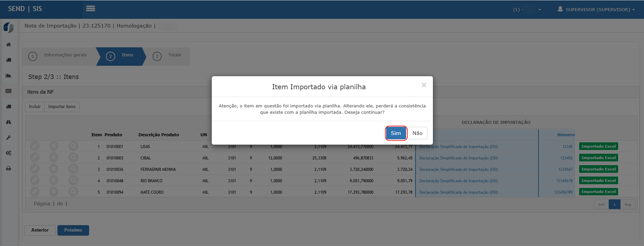The width and height of the screenshot is (644, 246).
Task: Open the chart icon in the sidebar
Action: [x=8, y=76]
